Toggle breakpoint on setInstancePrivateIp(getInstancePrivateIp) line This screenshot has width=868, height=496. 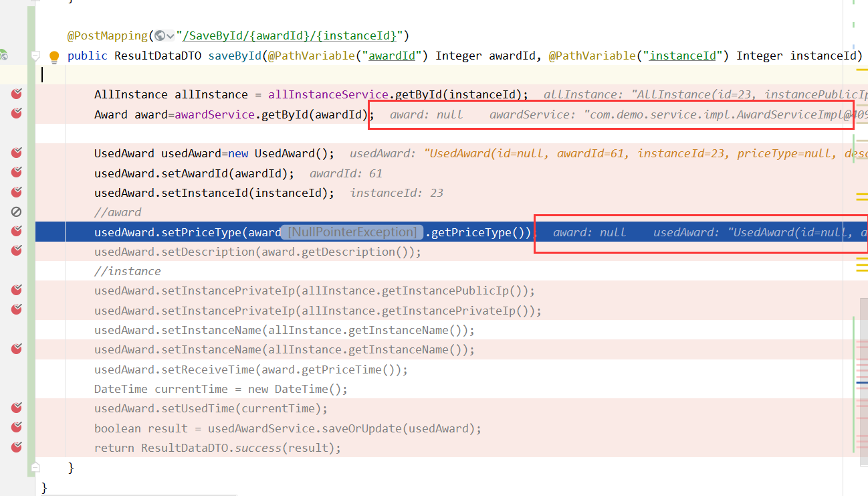(17, 310)
